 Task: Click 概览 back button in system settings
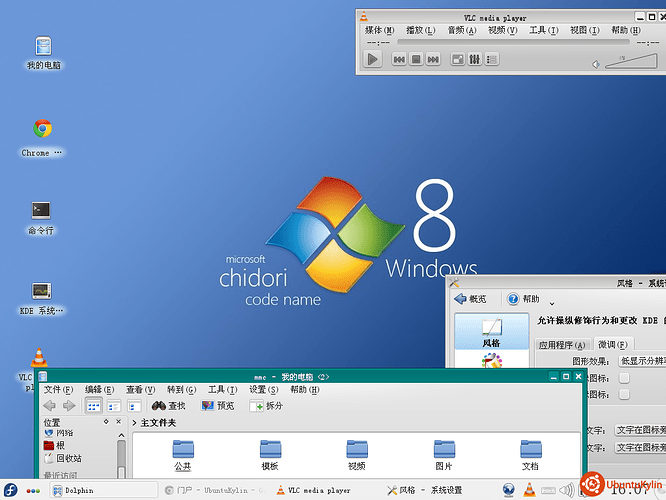click(470, 299)
